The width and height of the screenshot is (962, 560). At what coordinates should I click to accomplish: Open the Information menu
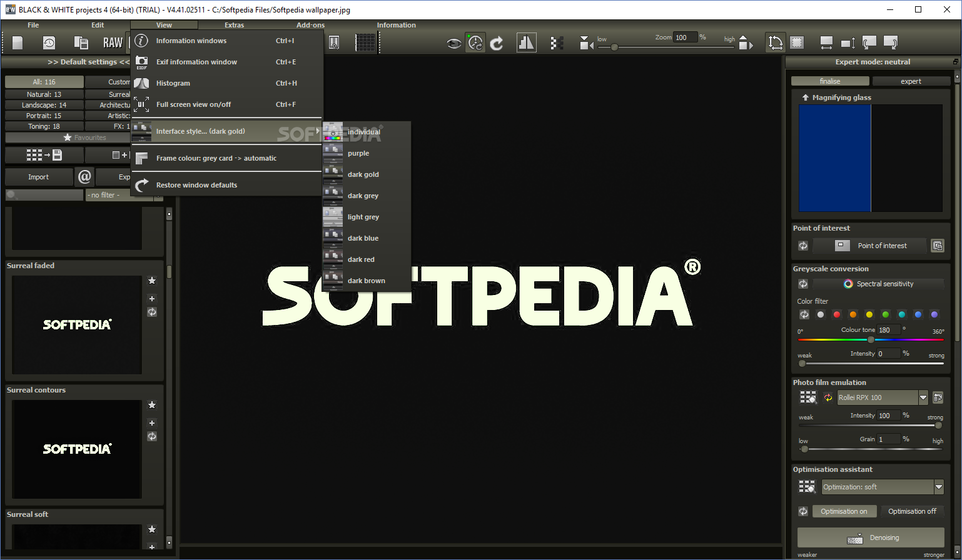[397, 25]
